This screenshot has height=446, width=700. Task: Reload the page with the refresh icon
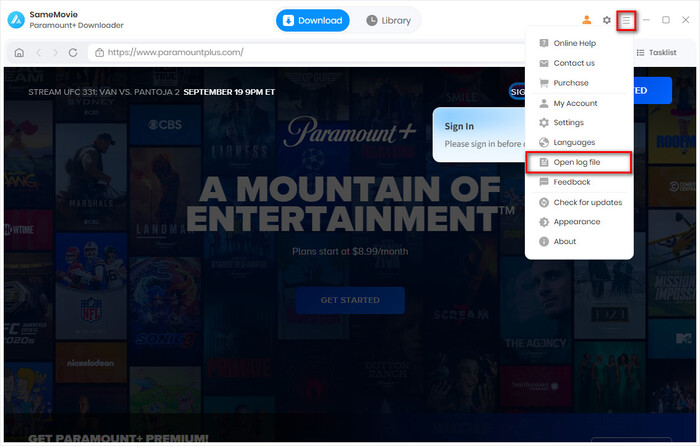(73, 53)
